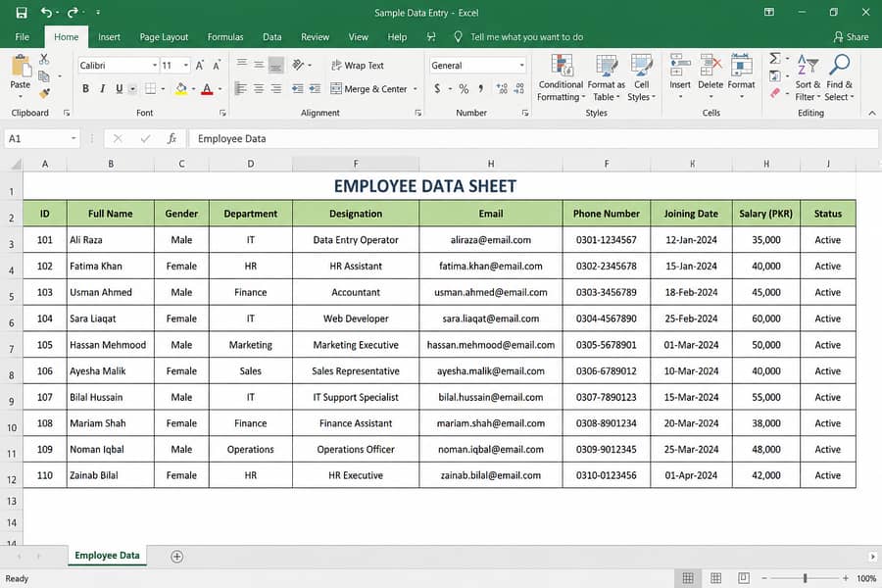Increase font size with larger A

[x=200, y=66]
